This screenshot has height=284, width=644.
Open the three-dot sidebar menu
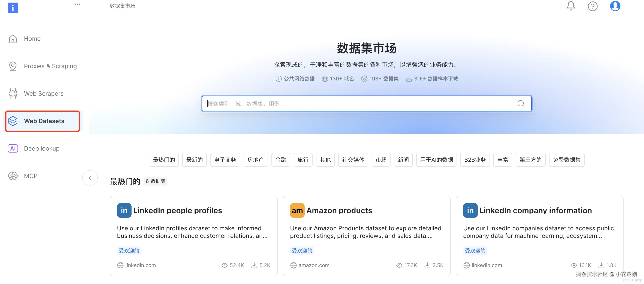click(x=78, y=4)
